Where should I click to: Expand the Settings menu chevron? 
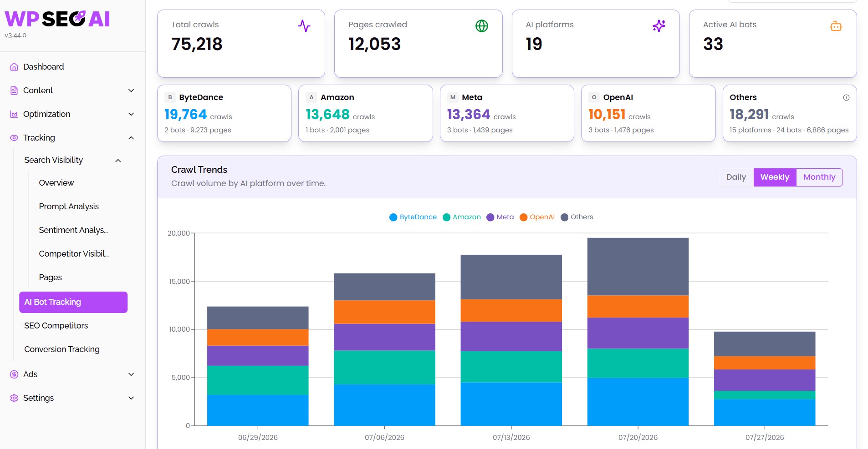click(x=131, y=398)
